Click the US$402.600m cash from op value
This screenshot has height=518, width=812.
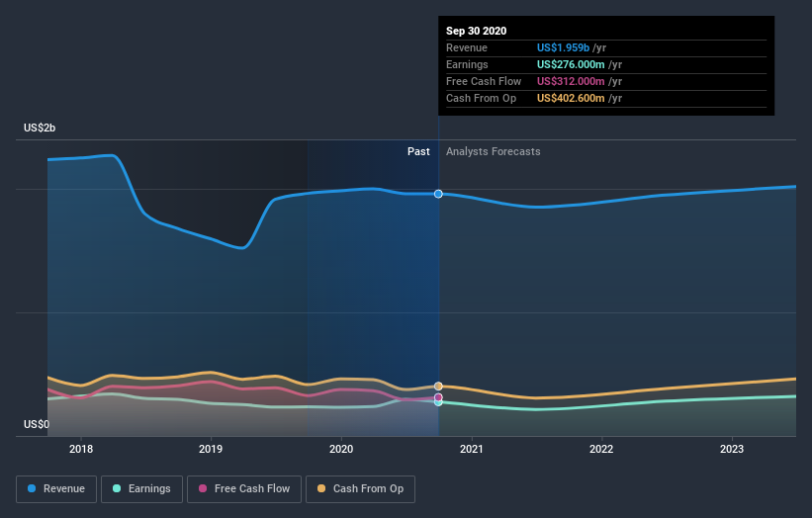point(571,98)
